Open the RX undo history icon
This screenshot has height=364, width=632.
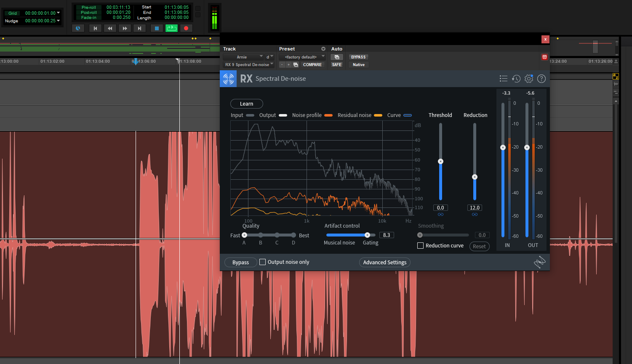point(516,79)
